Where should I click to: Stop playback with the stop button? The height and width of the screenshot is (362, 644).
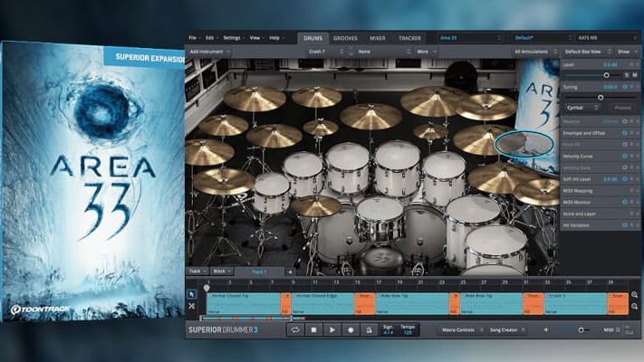tap(313, 330)
